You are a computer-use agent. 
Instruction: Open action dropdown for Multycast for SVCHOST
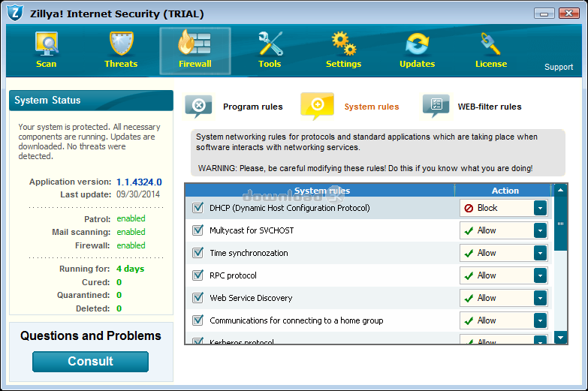[x=540, y=230]
